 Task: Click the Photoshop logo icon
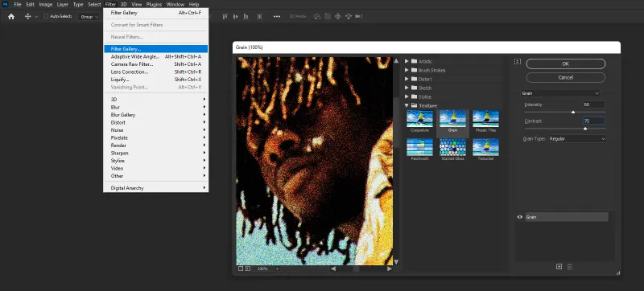[6, 4]
